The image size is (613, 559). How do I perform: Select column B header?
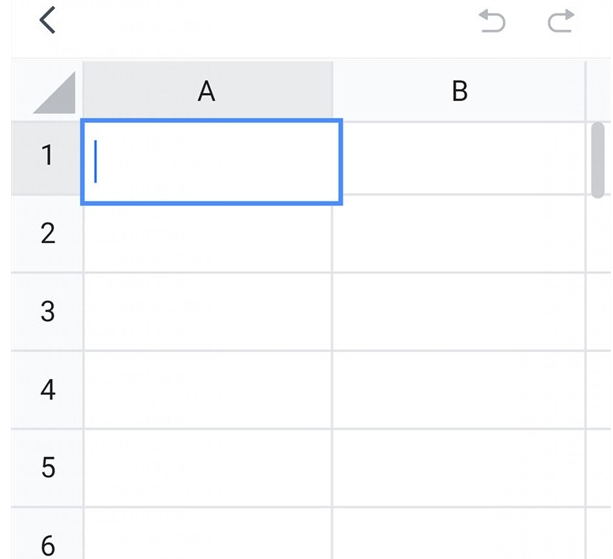tap(459, 92)
